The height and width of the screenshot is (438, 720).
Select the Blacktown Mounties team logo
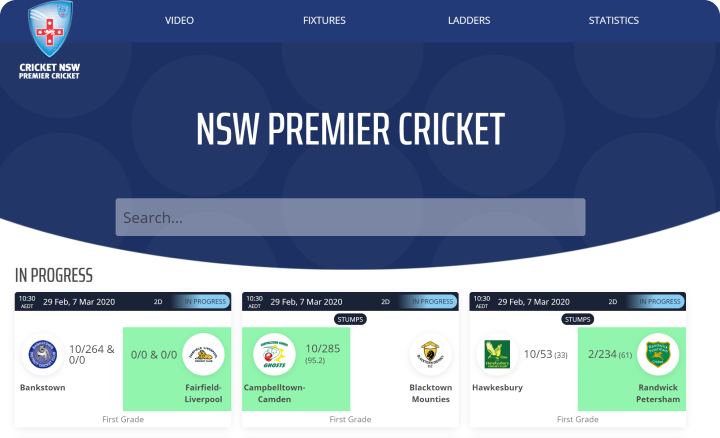(x=430, y=354)
